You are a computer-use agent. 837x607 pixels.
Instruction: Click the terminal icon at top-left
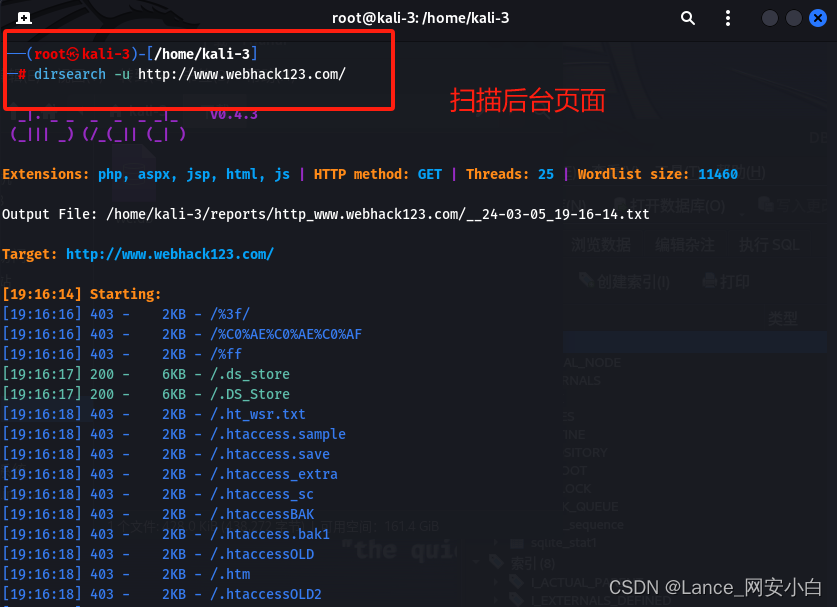(x=22, y=17)
